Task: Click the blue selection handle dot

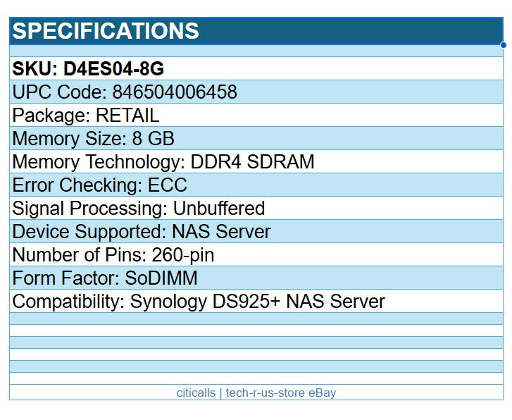Action: pyautogui.click(x=504, y=45)
